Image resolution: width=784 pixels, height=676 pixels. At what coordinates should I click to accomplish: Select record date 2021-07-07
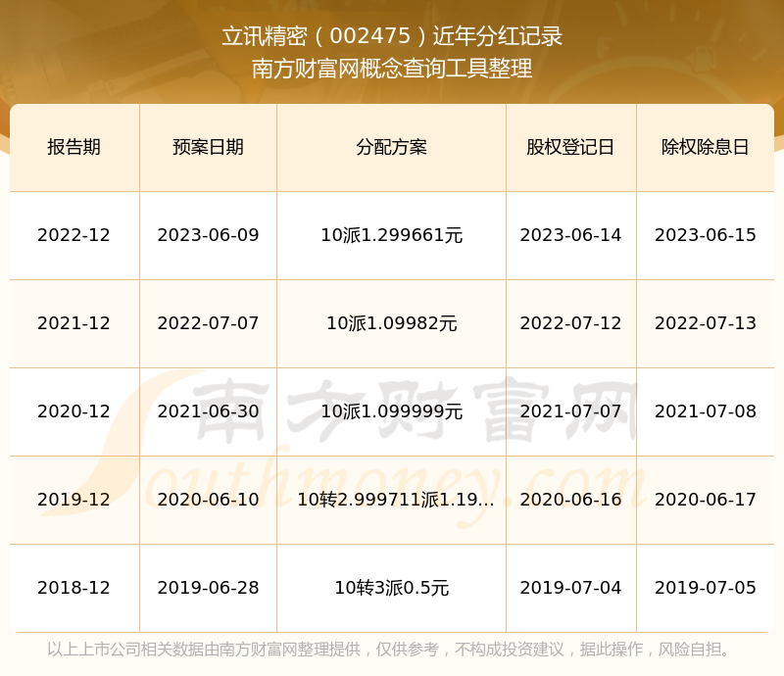pos(570,411)
